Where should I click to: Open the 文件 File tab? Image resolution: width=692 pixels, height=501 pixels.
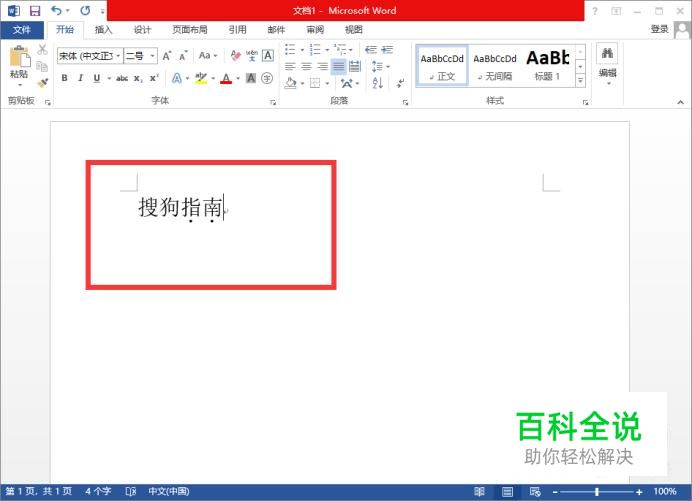point(22,30)
